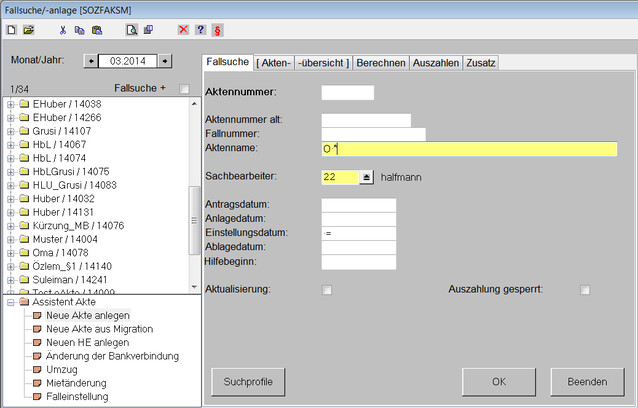Tick the Aktualisierung checkbox
The image size is (638, 408).
tap(327, 291)
